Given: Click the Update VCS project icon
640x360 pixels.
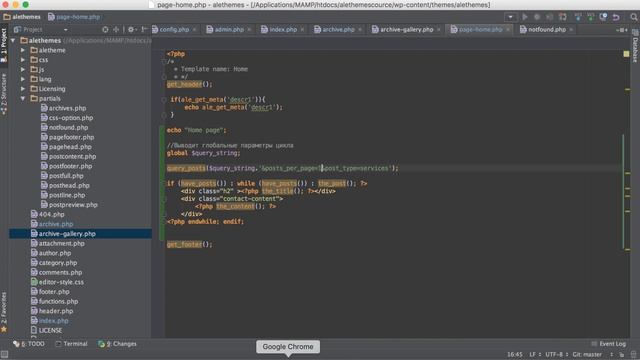Looking at the screenshot, I should pos(578,17).
